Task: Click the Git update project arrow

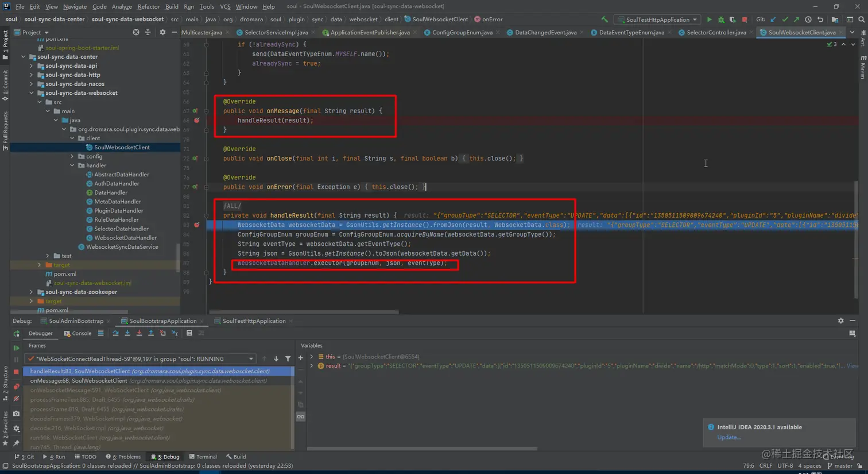Action: tap(773, 20)
